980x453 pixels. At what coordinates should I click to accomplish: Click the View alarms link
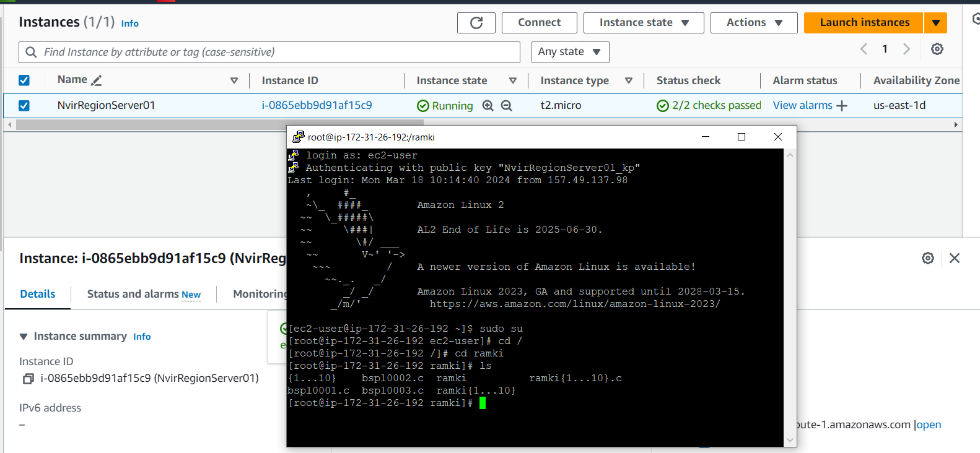click(802, 105)
